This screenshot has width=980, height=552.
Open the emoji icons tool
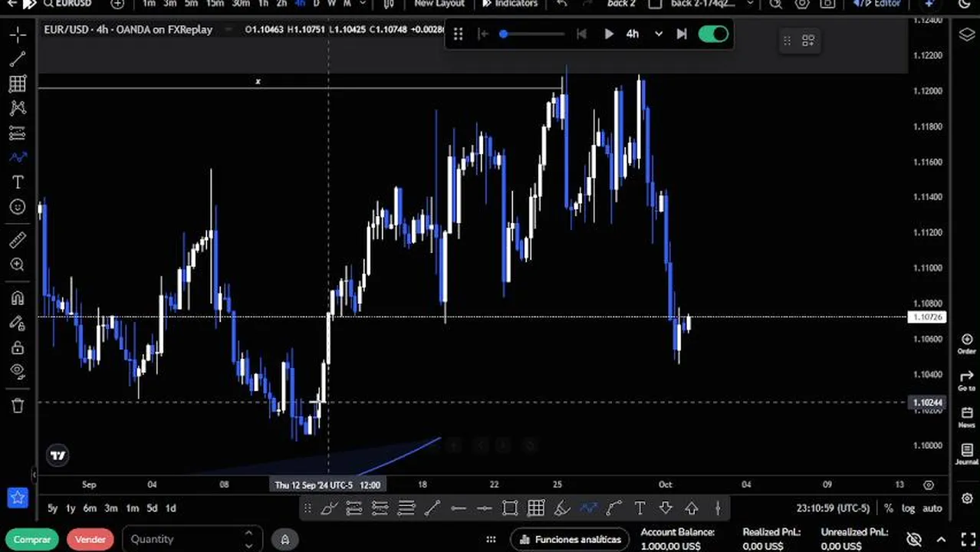pos(18,206)
